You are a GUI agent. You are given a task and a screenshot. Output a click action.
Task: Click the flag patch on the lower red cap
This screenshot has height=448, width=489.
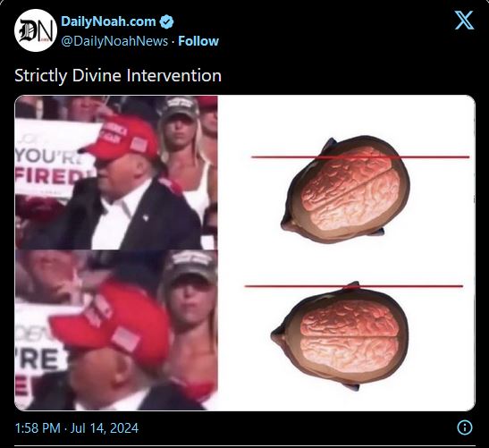(x=126, y=339)
